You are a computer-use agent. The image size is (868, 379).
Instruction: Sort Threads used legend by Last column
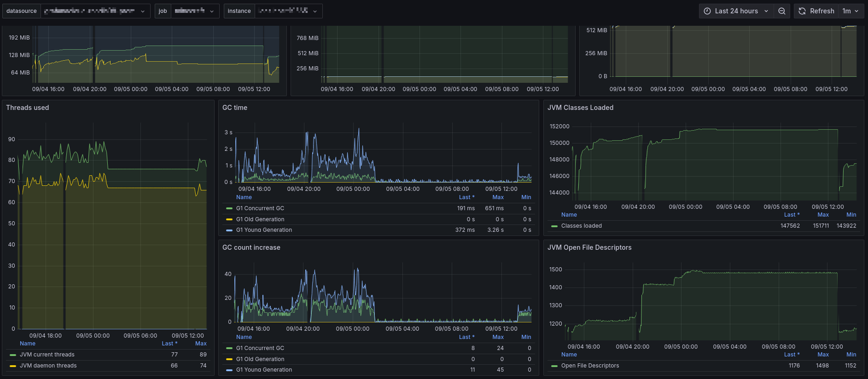tap(169, 344)
